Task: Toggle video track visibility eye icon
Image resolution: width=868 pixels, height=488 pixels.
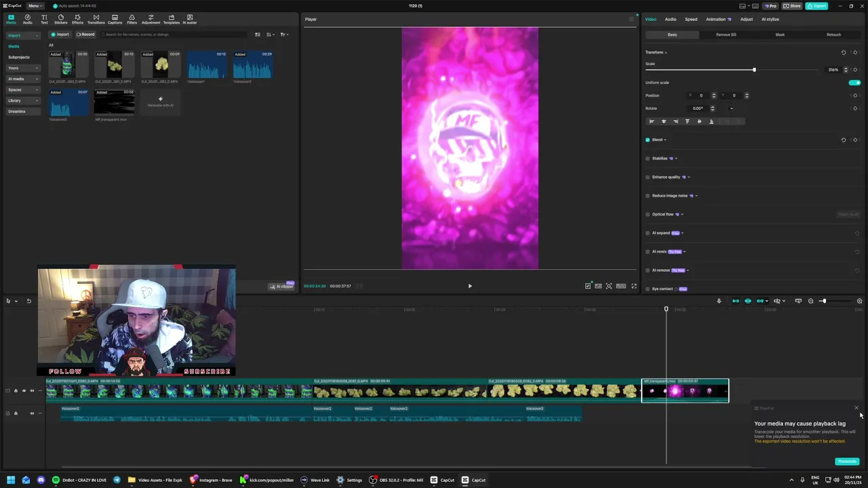Action: [24, 390]
